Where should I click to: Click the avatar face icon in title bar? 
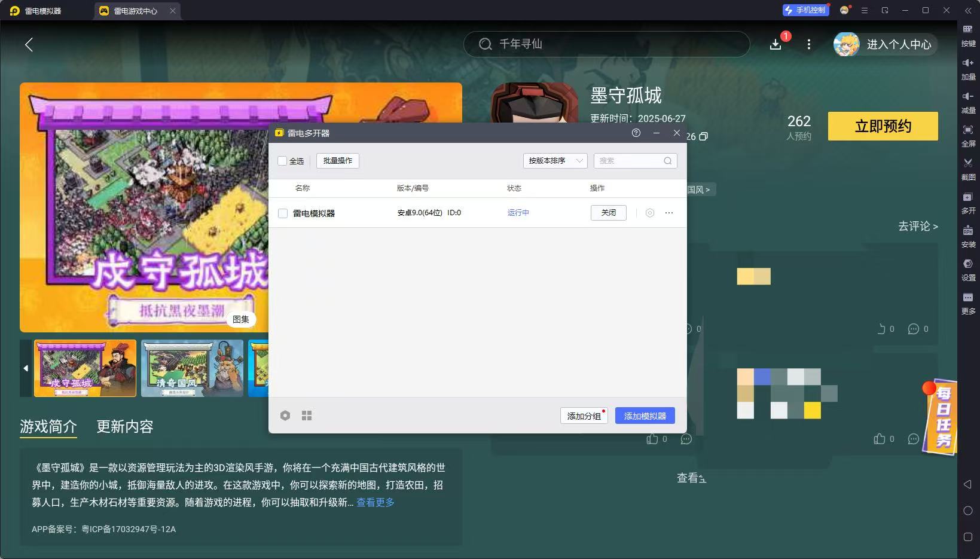pos(844,10)
